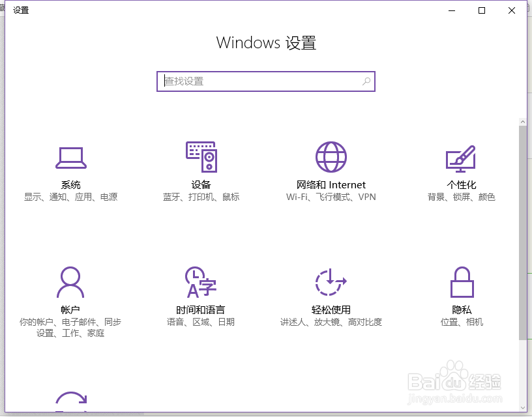532x417 pixels.
Task: Open the 隐私 lock icon
Action: click(461, 281)
